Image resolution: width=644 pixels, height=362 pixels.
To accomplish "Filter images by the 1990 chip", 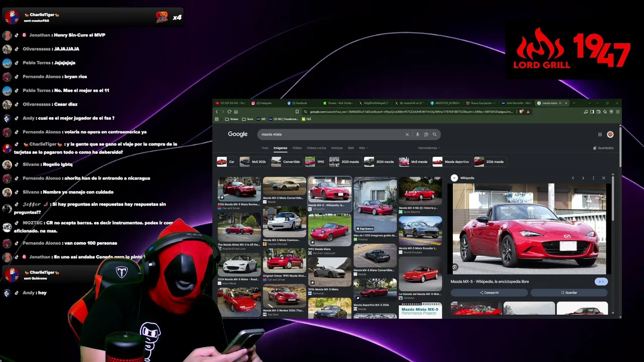I will tap(315, 161).
